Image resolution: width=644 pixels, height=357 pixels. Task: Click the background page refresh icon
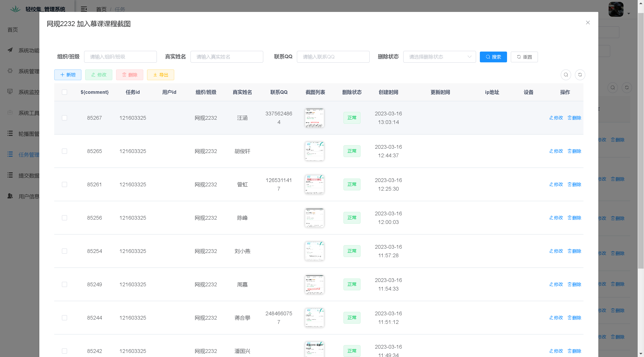627,88
